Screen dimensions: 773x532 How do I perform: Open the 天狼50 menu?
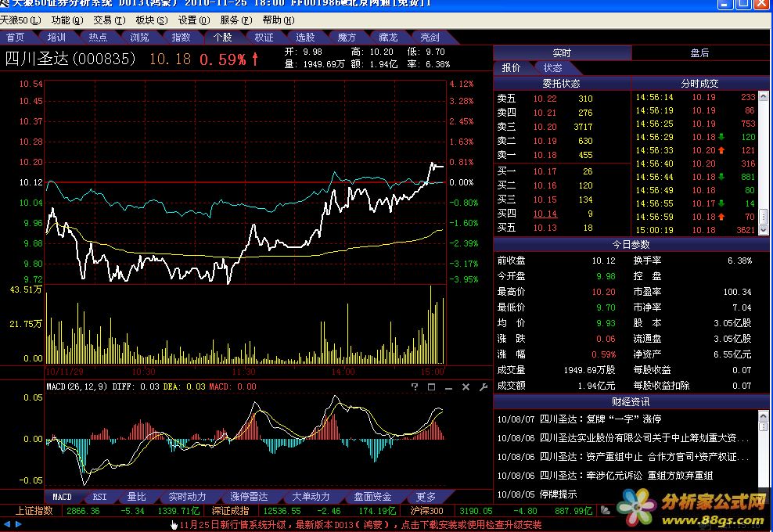click(x=20, y=20)
